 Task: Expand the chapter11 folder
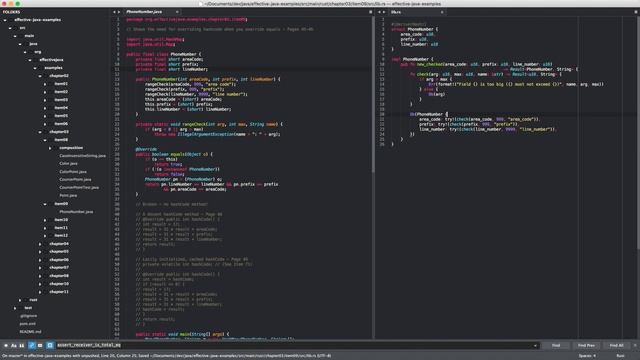click(x=40, y=292)
